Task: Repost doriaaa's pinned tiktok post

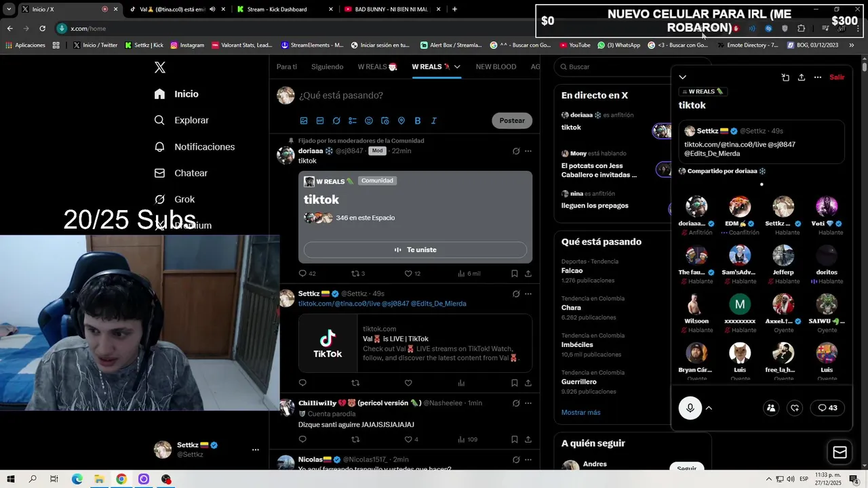Action: tap(355, 273)
